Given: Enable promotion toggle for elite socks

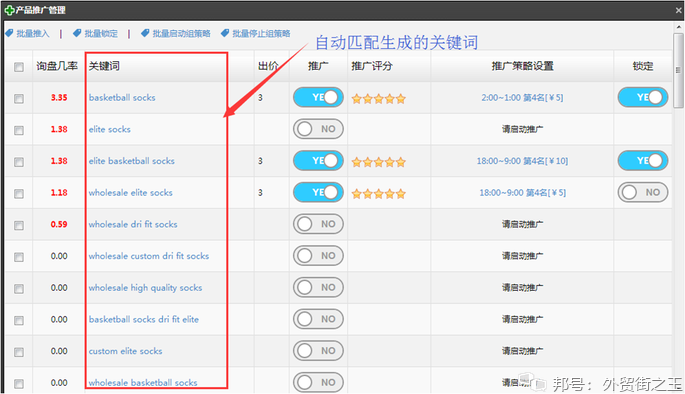Looking at the screenshot, I should point(318,129).
